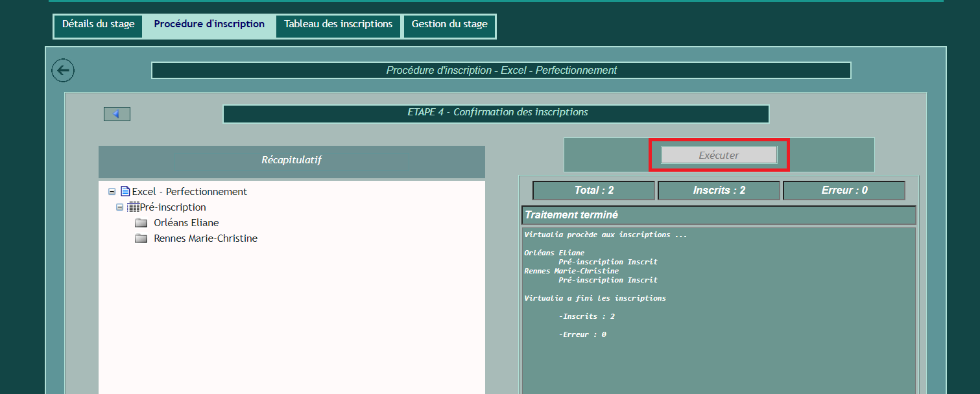Open the Gestion du stage tab

pos(449,25)
